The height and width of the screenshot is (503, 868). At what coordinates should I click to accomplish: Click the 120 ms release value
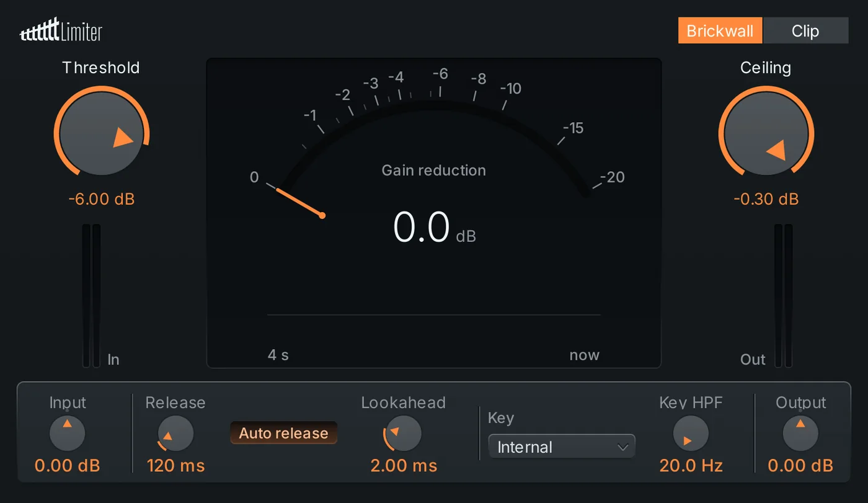click(x=175, y=466)
